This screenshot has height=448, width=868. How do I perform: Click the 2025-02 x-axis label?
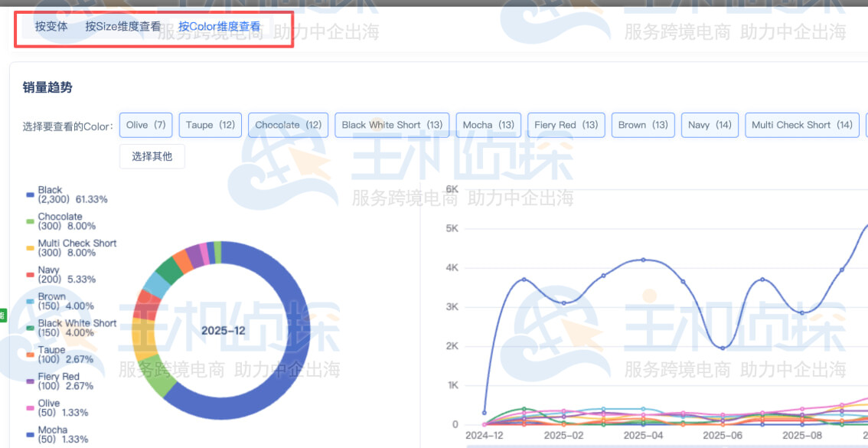click(564, 435)
